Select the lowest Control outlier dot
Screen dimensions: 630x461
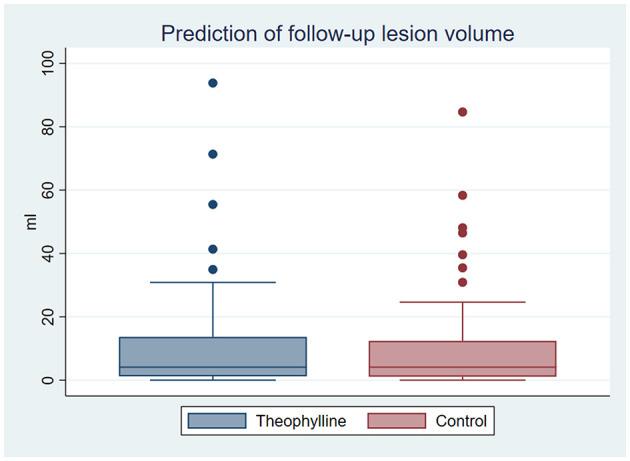[462, 282]
